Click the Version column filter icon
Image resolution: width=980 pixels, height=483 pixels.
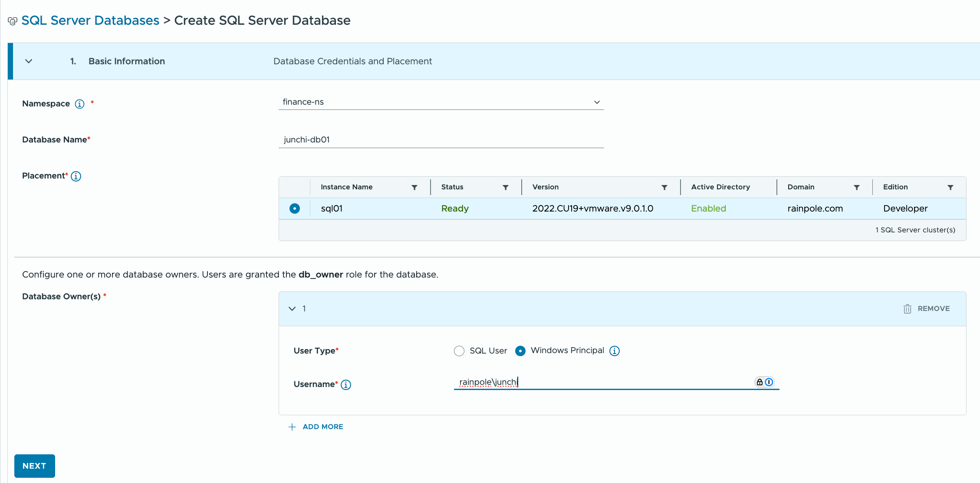[664, 188]
